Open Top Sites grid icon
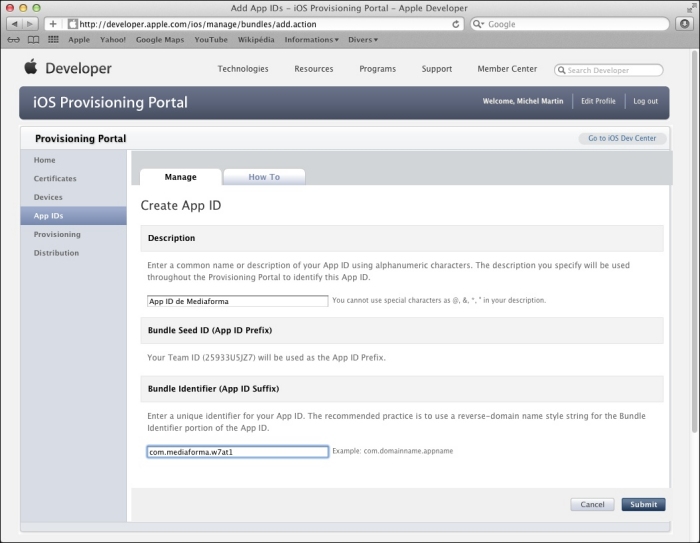This screenshot has height=543, width=700. click(53, 40)
